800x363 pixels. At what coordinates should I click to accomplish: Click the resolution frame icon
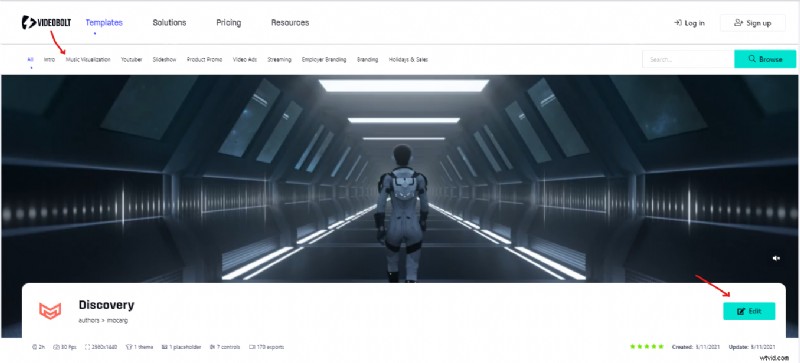pyautogui.click(x=88, y=347)
